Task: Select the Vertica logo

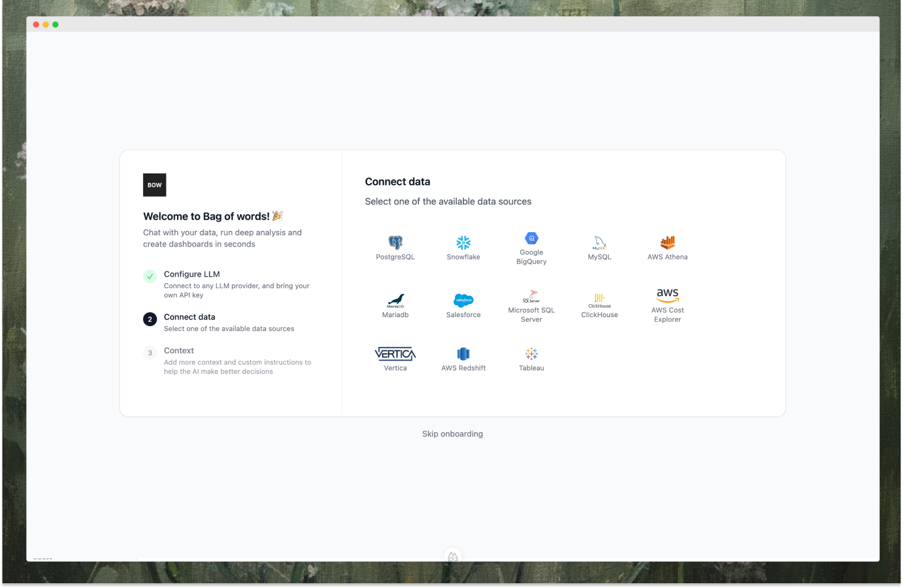Action: pyautogui.click(x=396, y=354)
